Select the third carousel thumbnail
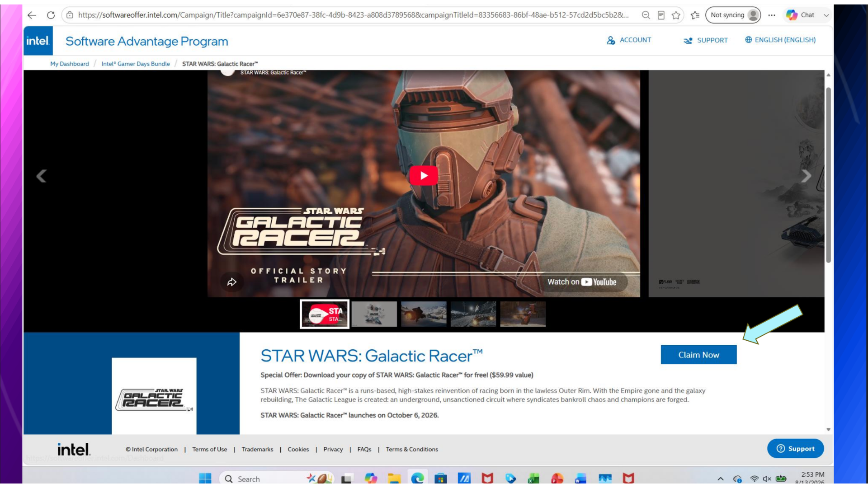The image size is (868, 488). pyautogui.click(x=424, y=314)
